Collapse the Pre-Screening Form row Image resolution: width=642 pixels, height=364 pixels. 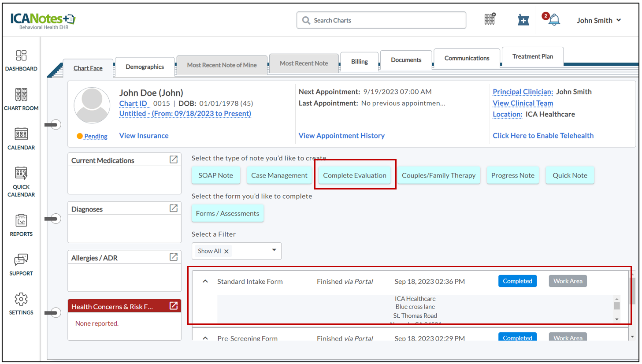pyautogui.click(x=205, y=338)
